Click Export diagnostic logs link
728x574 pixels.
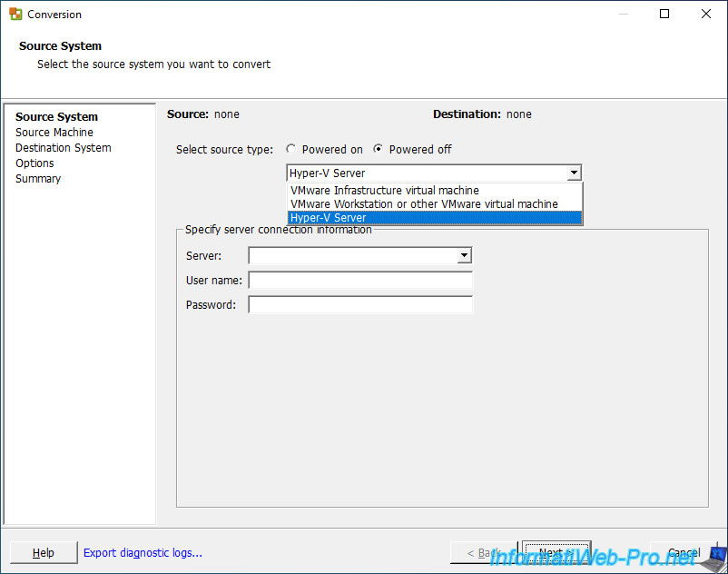pyautogui.click(x=143, y=552)
